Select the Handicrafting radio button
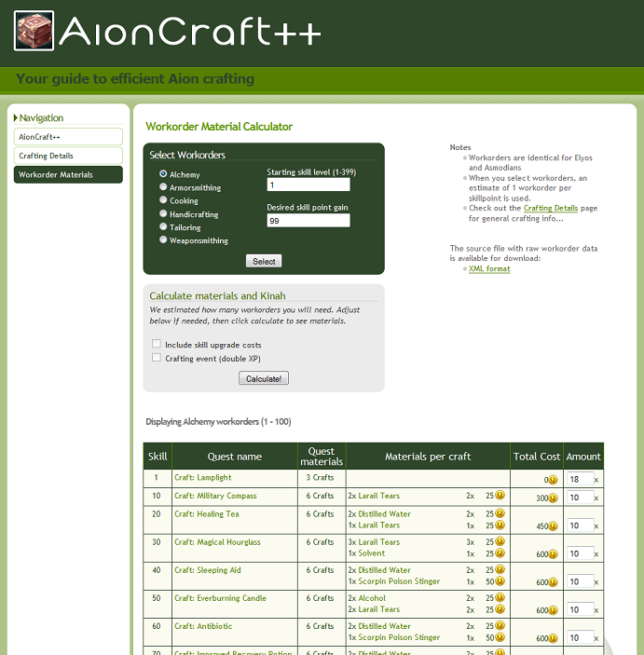The width and height of the screenshot is (644, 655). click(163, 213)
